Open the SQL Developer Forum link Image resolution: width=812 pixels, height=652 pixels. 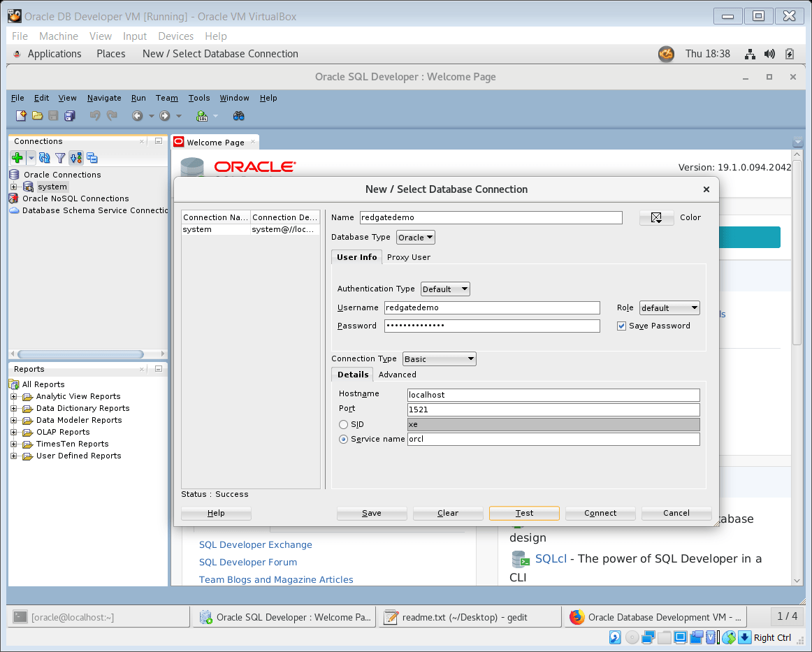248,563
